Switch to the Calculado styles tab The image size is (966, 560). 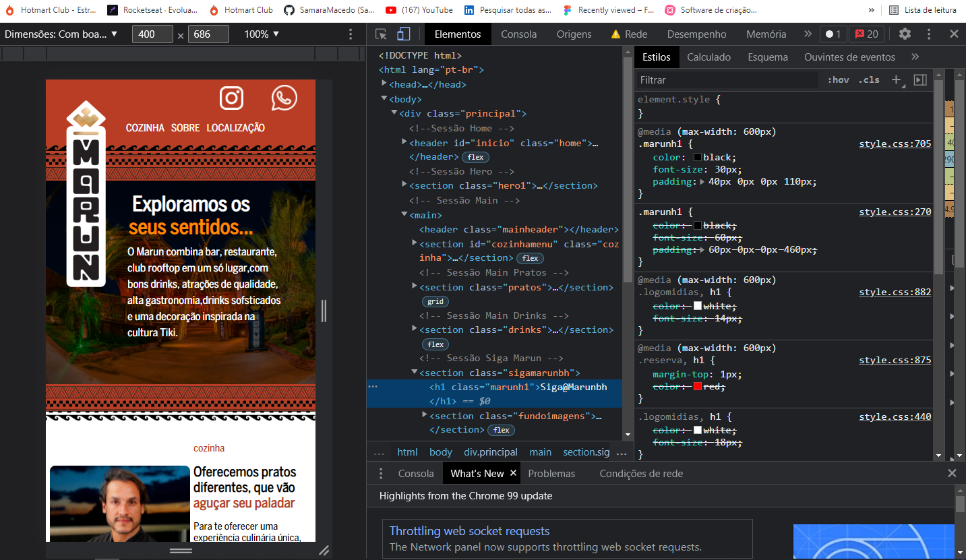tap(708, 57)
